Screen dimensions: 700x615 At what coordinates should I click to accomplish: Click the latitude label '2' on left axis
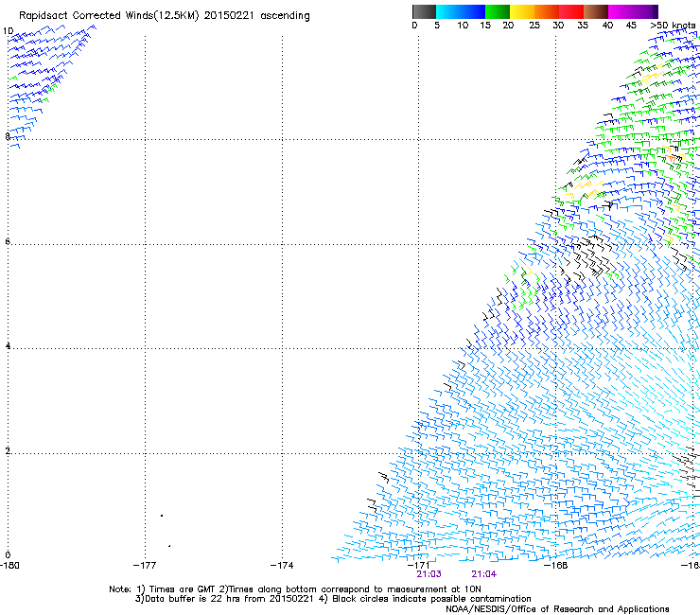[x=8, y=451]
